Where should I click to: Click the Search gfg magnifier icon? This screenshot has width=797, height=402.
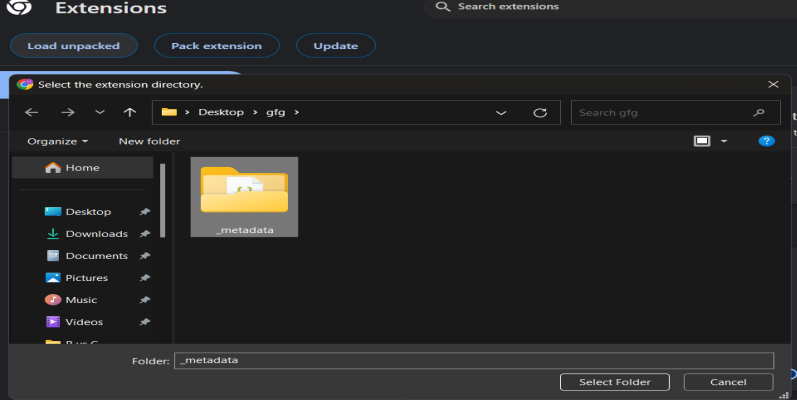pos(759,113)
